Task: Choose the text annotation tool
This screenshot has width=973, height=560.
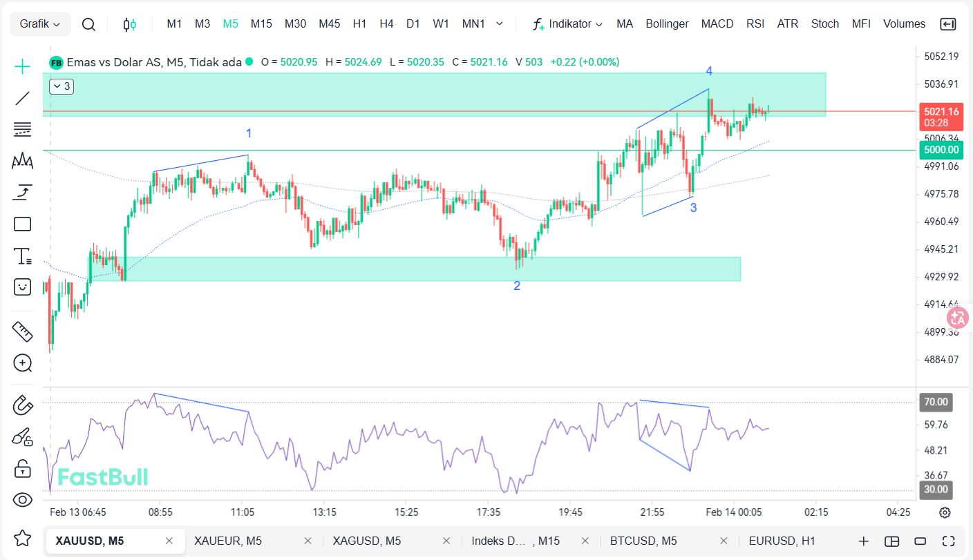Action: (23, 257)
